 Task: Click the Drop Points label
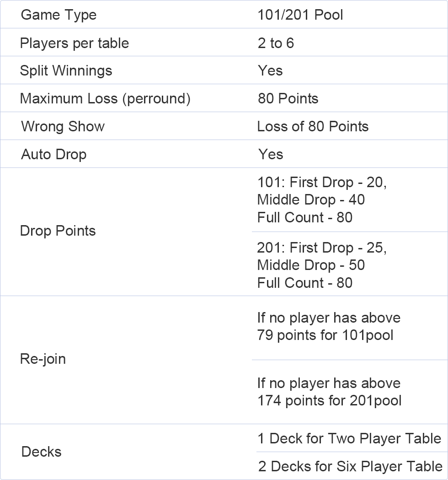(x=58, y=231)
